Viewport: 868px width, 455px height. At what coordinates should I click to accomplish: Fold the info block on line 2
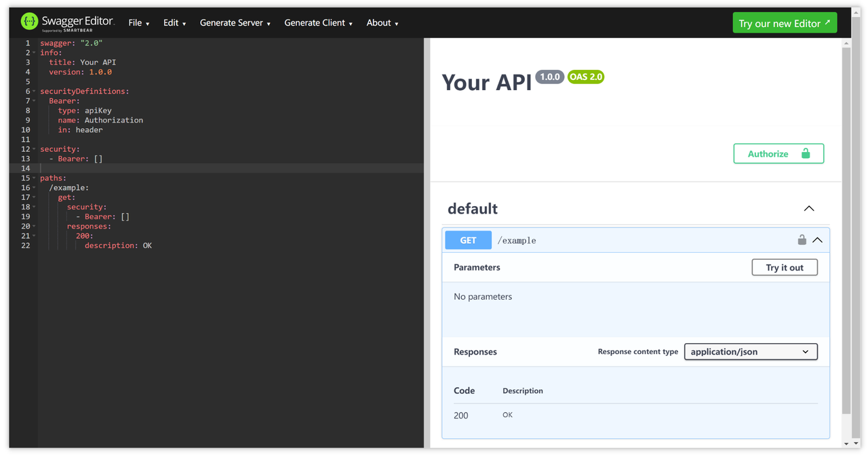pyautogui.click(x=34, y=53)
